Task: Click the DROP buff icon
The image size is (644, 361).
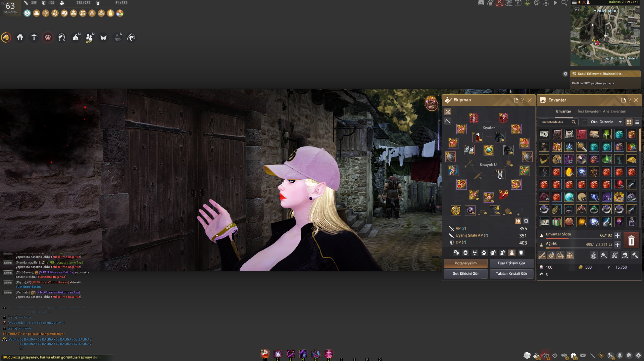Action: [101, 13]
